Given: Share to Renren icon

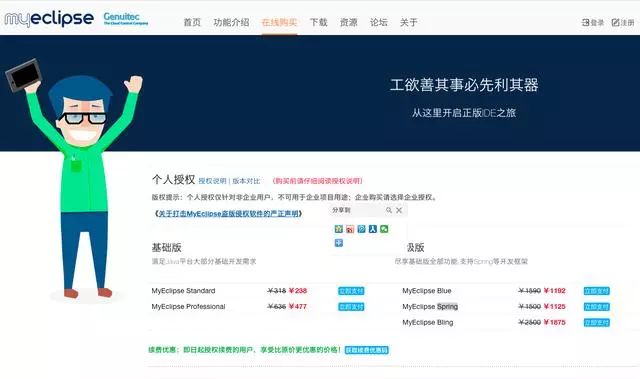Looking at the screenshot, I should [373, 229].
